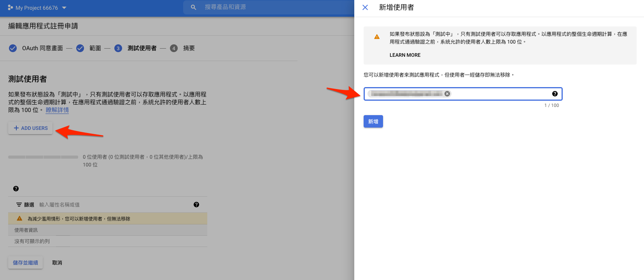Click the Google Cloud project icon
Viewport: 644px width, 280px height.
10,7
